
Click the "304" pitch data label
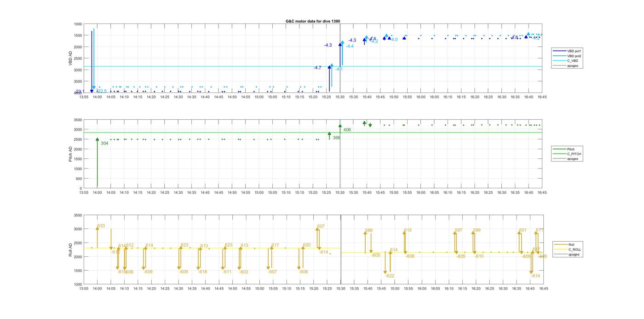[x=104, y=144]
